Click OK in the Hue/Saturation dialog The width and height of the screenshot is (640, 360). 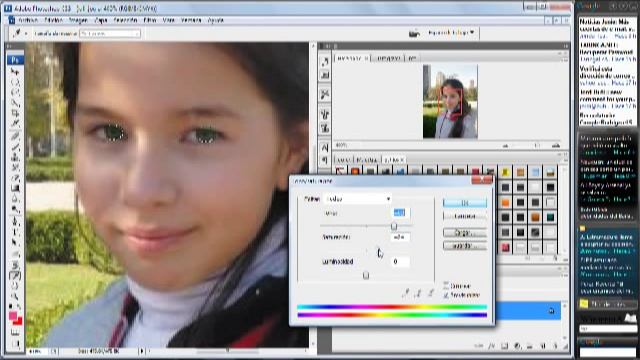coord(465,203)
